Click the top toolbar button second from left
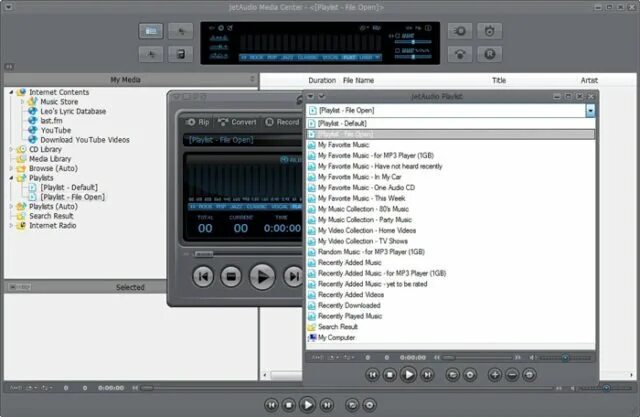Viewport: 640px width, 417px height. point(180,31)
